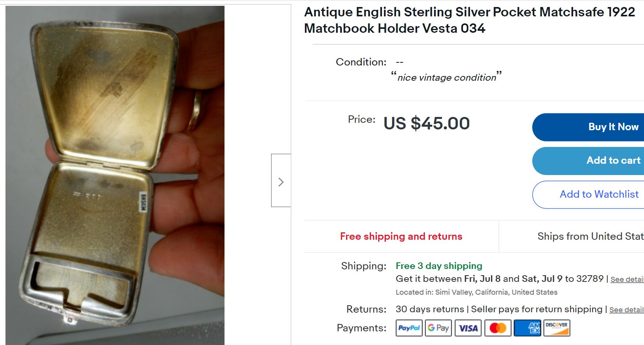Click the Discover card icon
644x345 pixels.
(557, 328)
